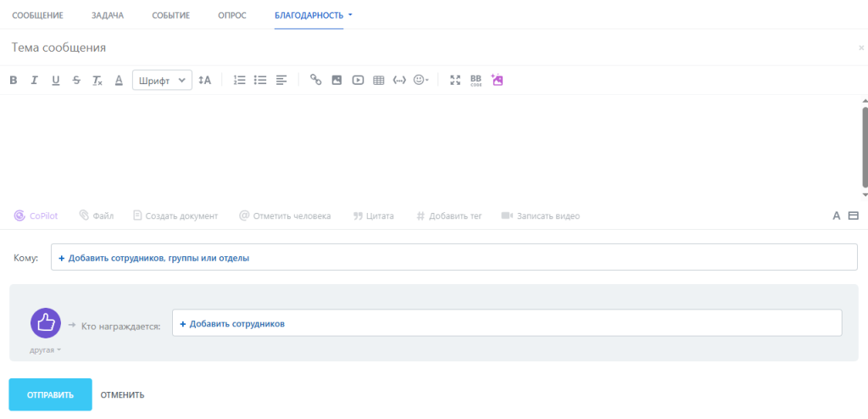Launch CoPilot assistant
Image resolution: width=868 pixels, height=419 pixels.
tap(36, 216)
